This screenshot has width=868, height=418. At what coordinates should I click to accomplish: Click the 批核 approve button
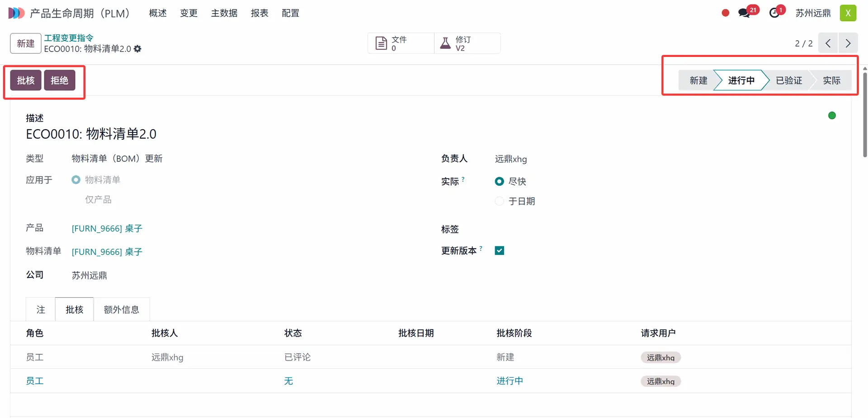pyautogui.click(x=26, y=80)
